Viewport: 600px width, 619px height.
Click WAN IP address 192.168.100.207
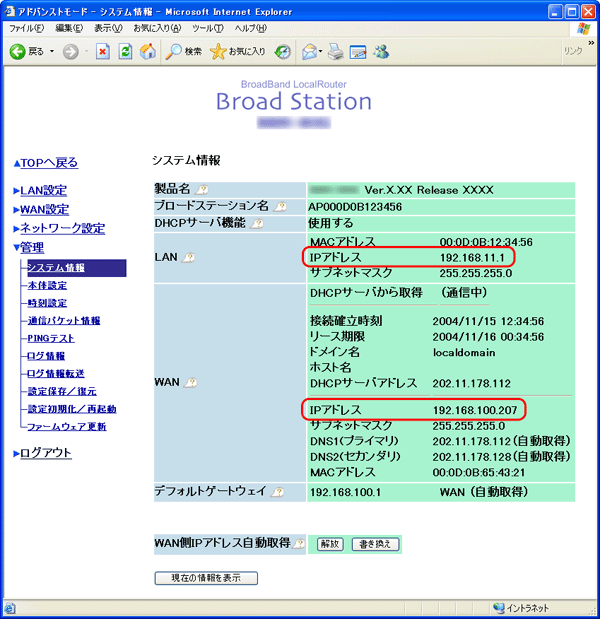pos(475,410)
